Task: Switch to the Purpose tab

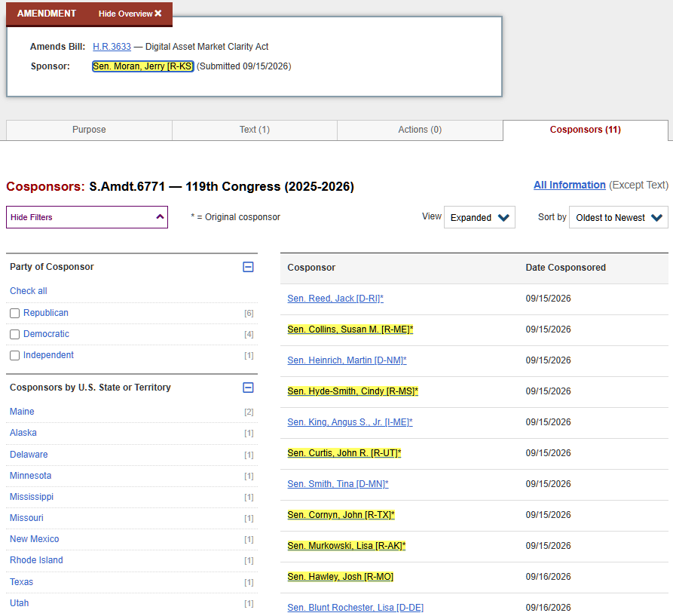Action: click(89, 130)
